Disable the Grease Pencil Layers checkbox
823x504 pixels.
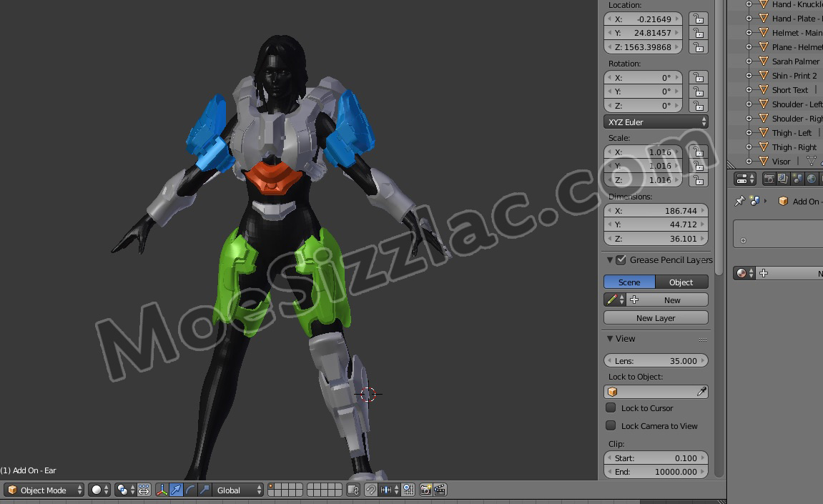click(621, 260)
